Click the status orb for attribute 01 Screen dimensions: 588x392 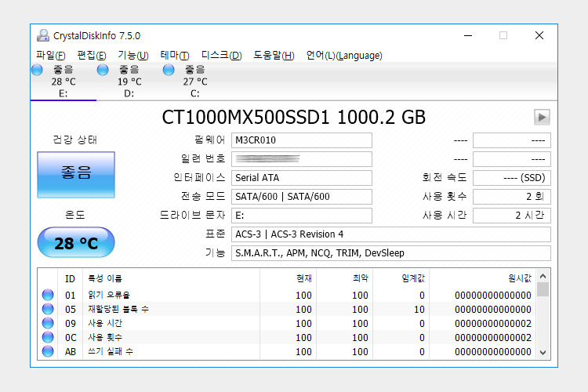(x=48, y=295)
